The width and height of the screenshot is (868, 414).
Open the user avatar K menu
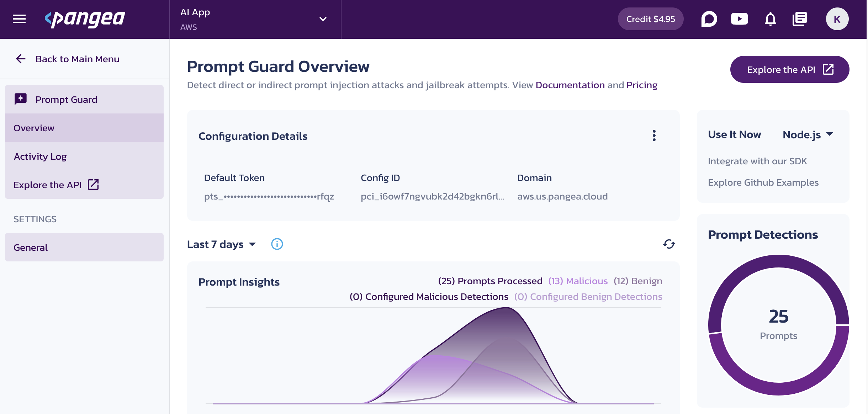point(837,19)
